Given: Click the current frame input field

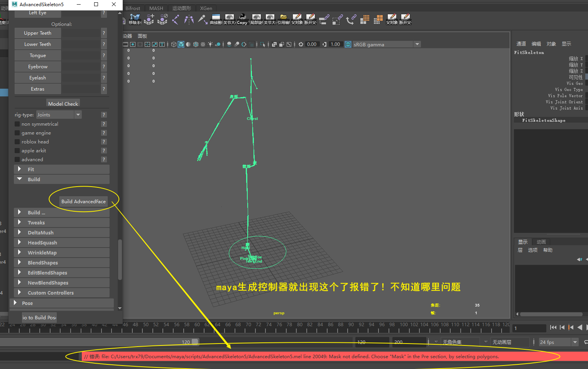Looking at the screenshot, I should [529, 328].
